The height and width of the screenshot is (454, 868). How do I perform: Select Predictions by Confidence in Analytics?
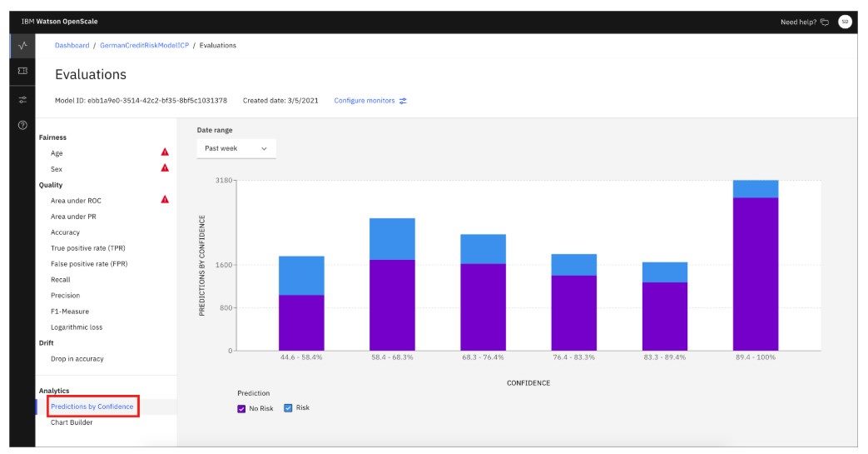[x=92, y=407]
